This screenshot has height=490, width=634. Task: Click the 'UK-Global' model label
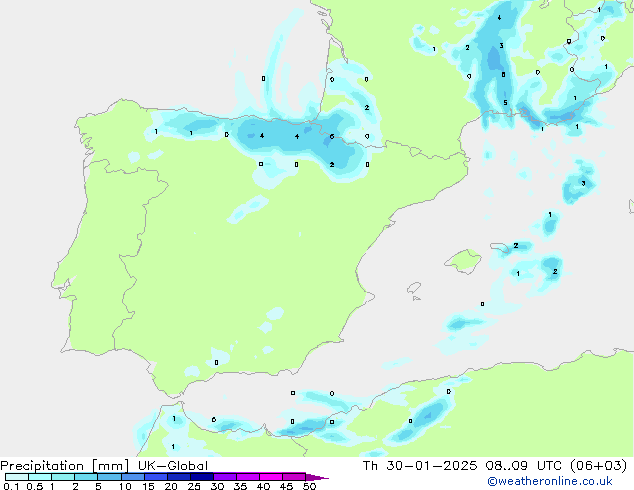tap(173, 466)
